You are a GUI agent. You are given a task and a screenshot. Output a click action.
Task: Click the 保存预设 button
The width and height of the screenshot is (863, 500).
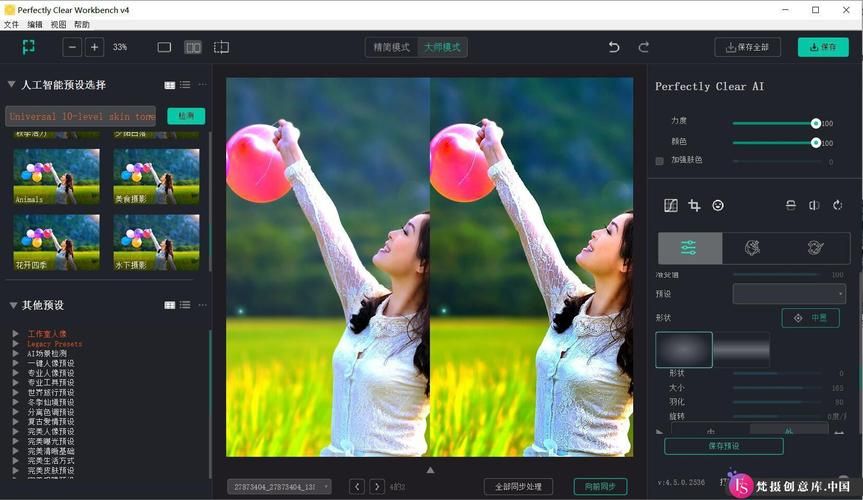(x=724, y=446)
